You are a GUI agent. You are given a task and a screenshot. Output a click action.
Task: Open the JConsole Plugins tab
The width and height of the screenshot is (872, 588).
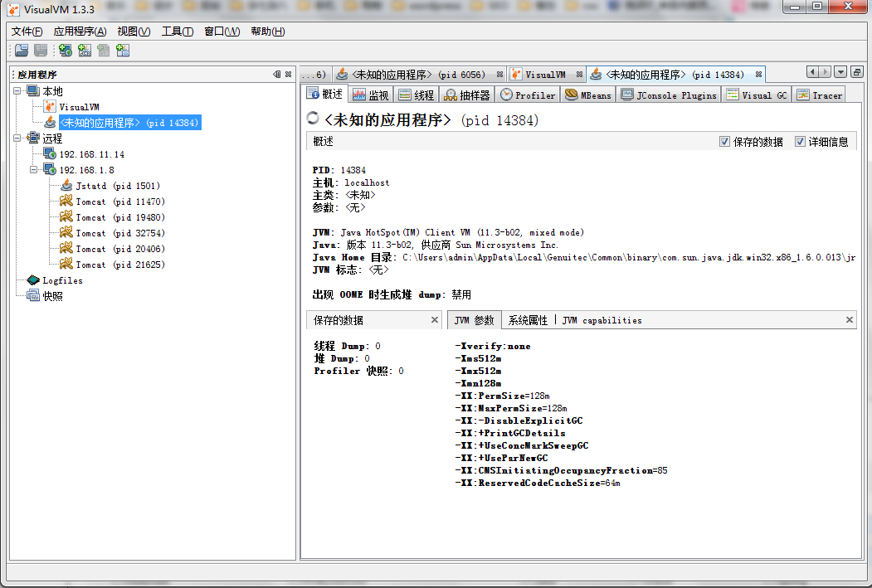tap(670, 95)
